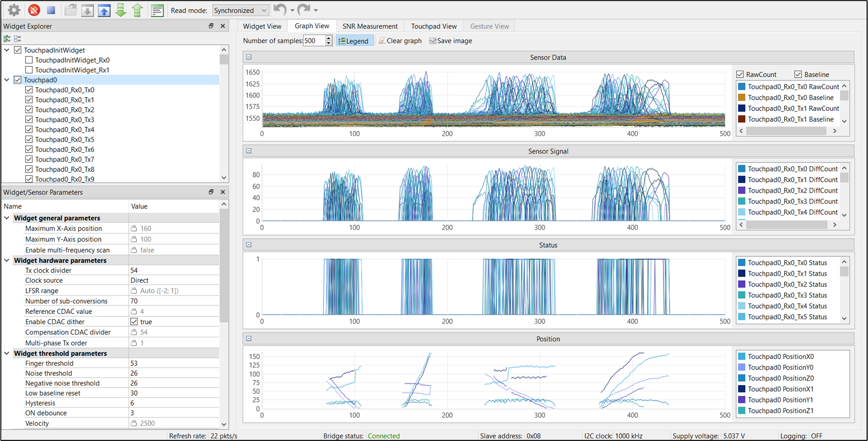Screen dimensions: 868x441
Task: Collapse the Sensor Data graph section
Action: click(249, 57)
